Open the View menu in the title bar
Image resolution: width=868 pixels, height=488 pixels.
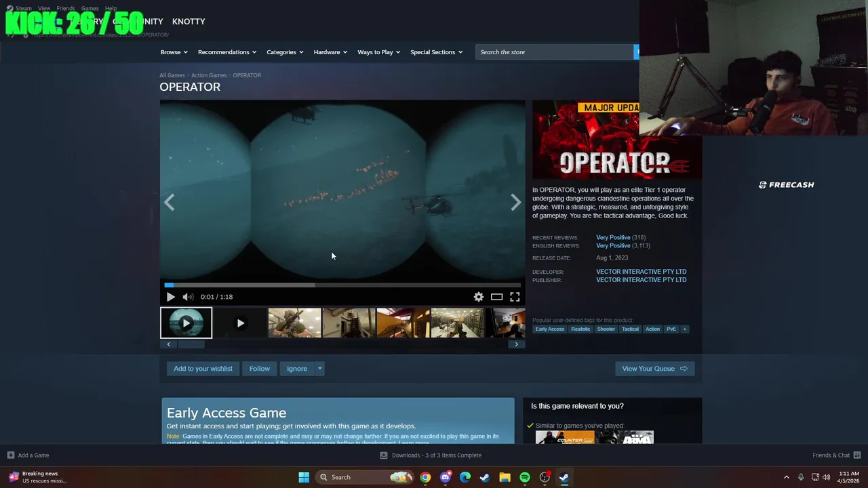pyautogui.click(x=44, y=9)
